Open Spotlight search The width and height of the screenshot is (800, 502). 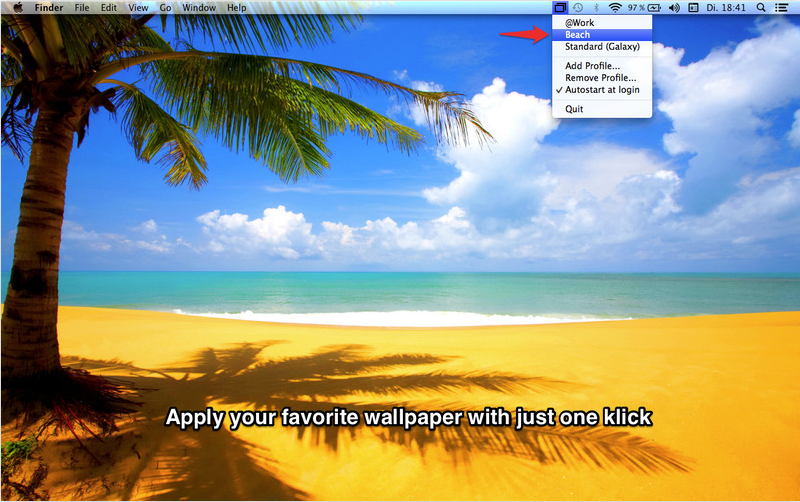click(x=761, y=7)
